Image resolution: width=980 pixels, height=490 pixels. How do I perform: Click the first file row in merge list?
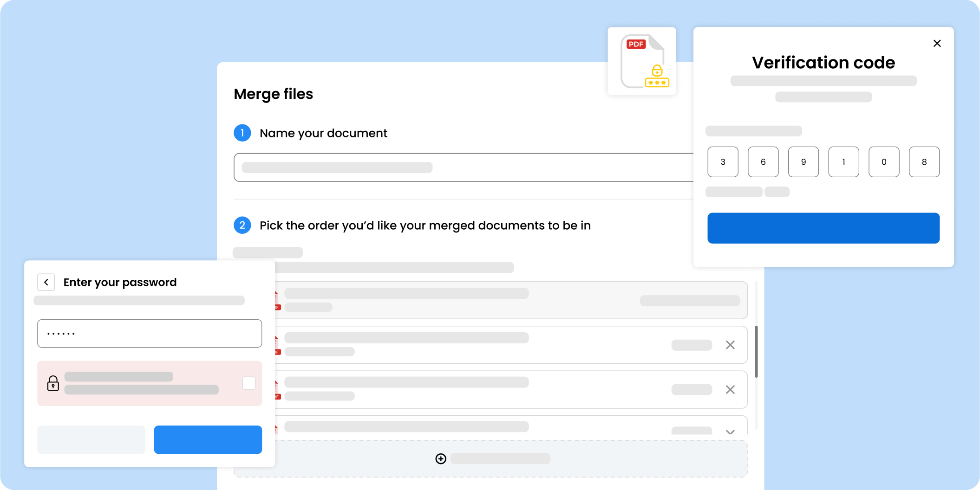pos(511,300)
